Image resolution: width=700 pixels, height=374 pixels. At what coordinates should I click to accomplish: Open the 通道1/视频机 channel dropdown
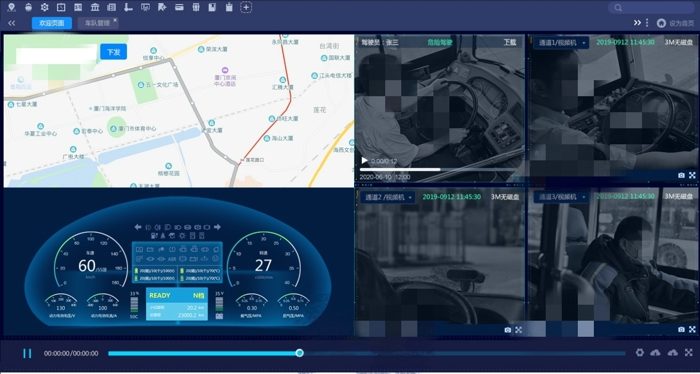561,42
